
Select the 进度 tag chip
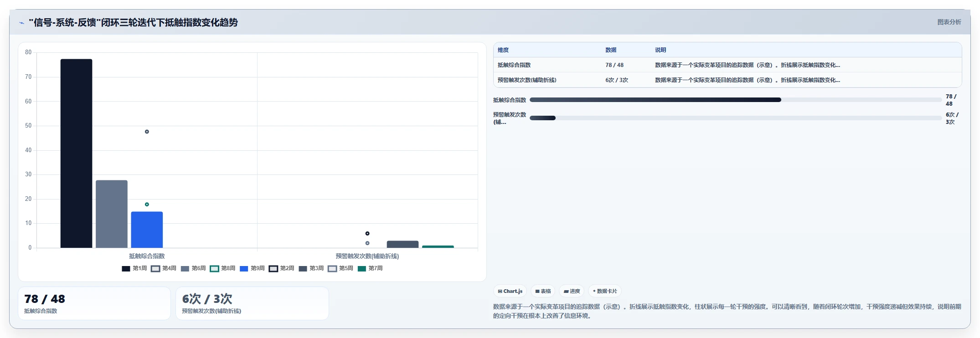point(572,291)
